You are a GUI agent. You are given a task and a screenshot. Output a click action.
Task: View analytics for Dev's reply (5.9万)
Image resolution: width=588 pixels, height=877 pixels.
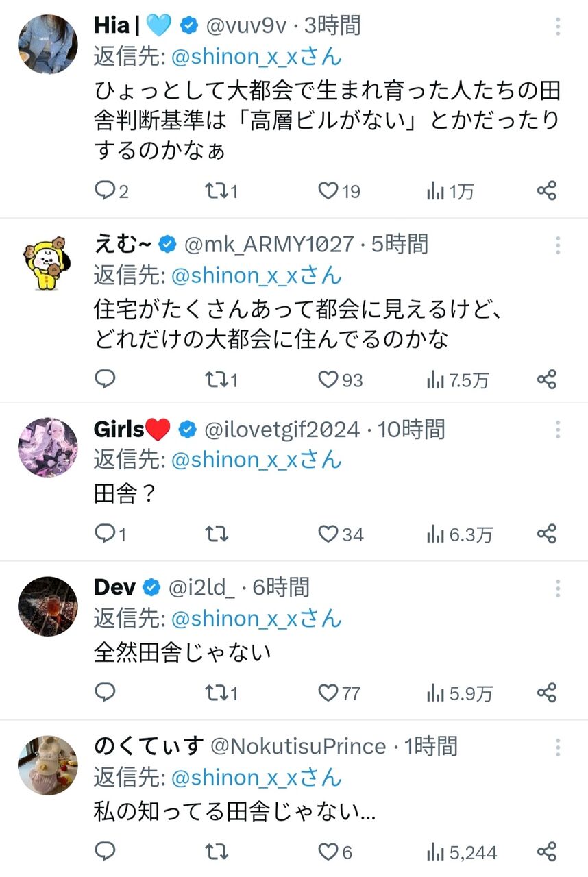(459, 693)
